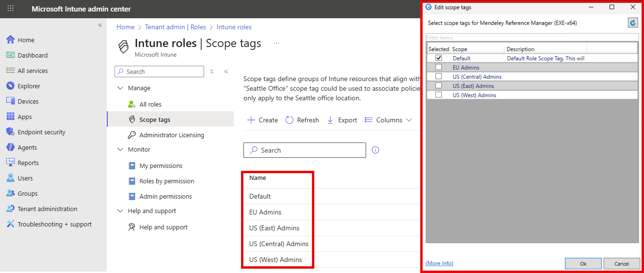Screen dimensions: 644x273
Task: Collapse the Manage section
Action: point(120,88)
